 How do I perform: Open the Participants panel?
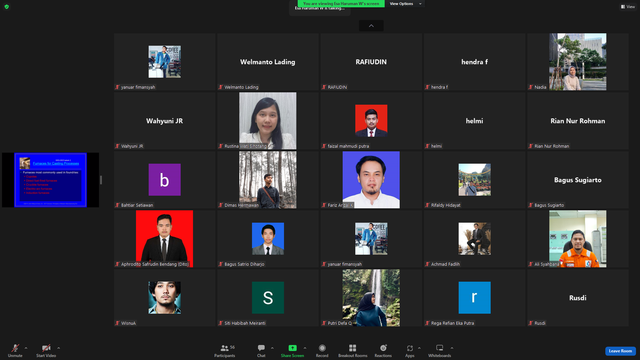[225, 350]
